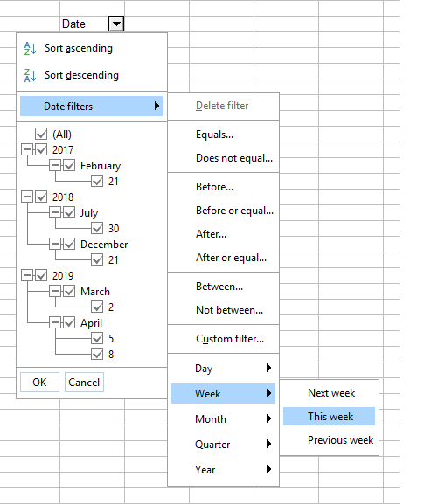Open the Month submenu

[223, 418]
